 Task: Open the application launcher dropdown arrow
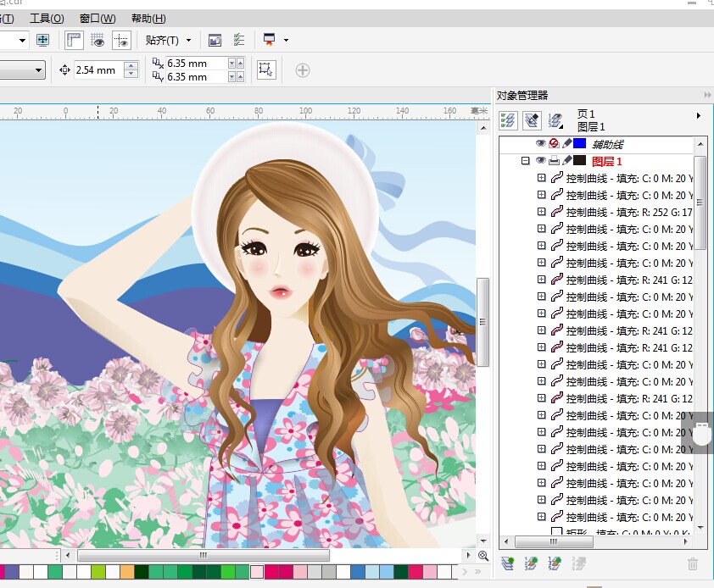(x=286, y=40)
